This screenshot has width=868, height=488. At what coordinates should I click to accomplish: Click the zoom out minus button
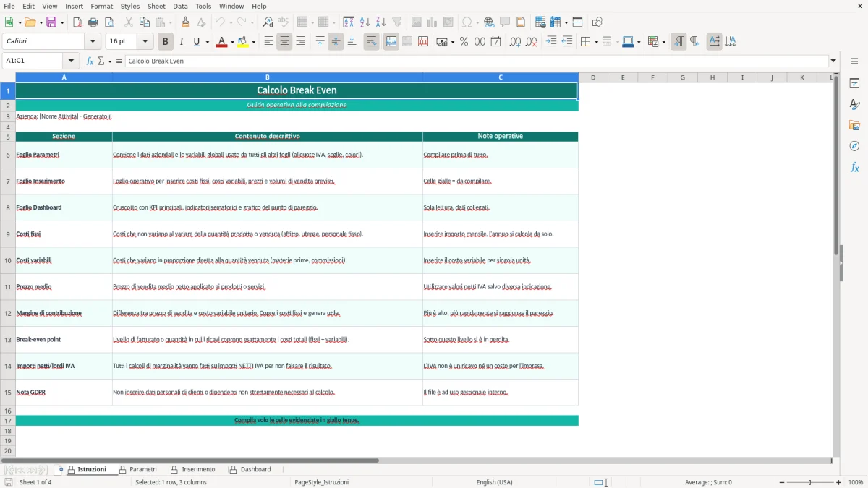coord(780,482)
